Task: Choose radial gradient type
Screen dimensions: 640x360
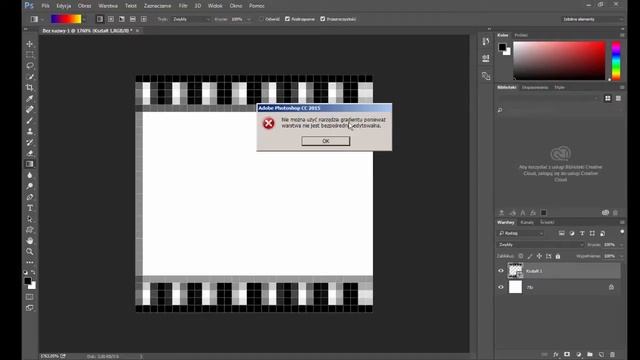Action: 111,19
